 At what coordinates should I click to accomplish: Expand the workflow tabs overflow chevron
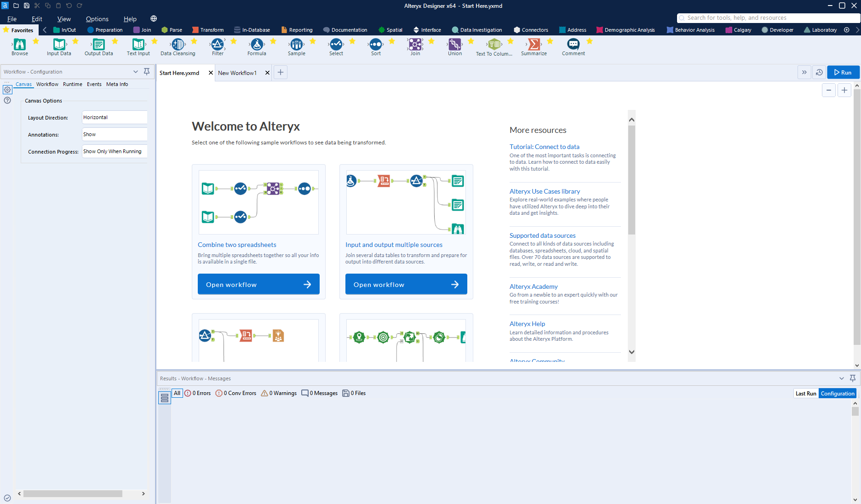[x=804, y=72]
